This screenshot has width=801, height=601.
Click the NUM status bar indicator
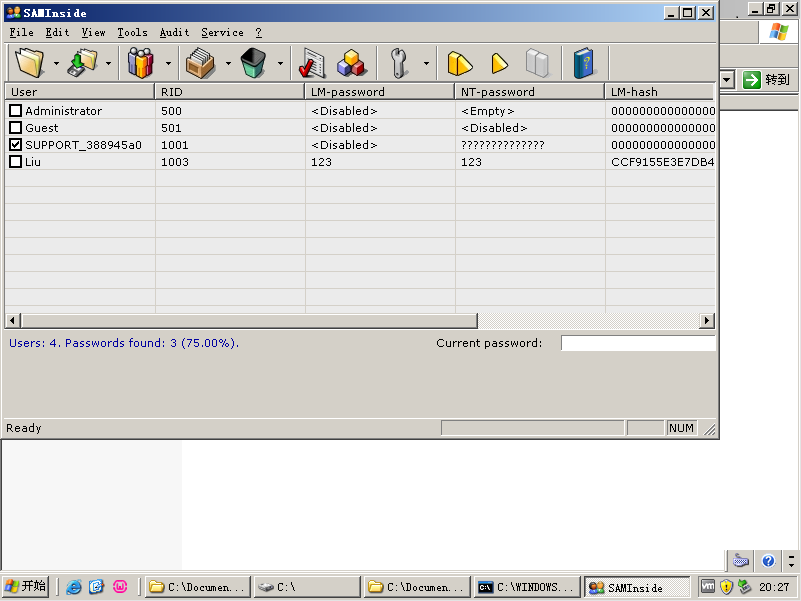tap(681, 428)
